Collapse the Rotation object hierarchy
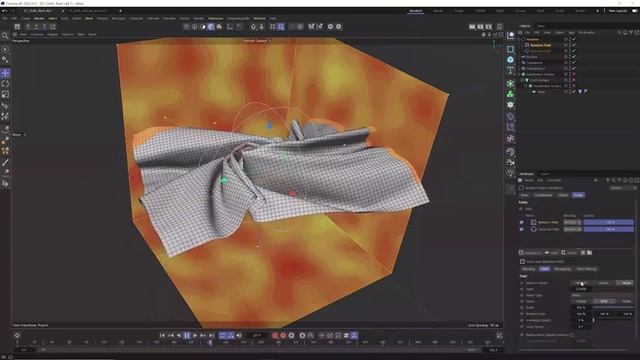640x360 pixels. [519, 40]
